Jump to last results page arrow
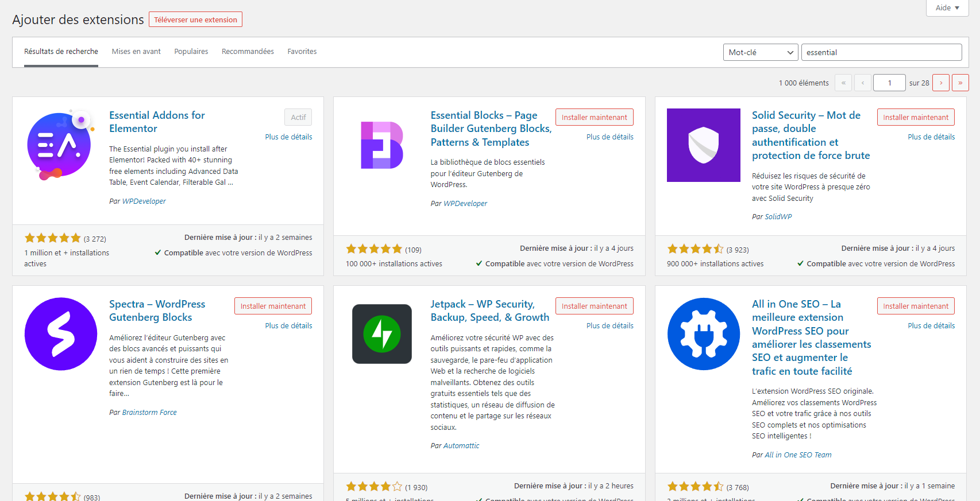This screenshot has height=501, width=980. pos(960,83)
